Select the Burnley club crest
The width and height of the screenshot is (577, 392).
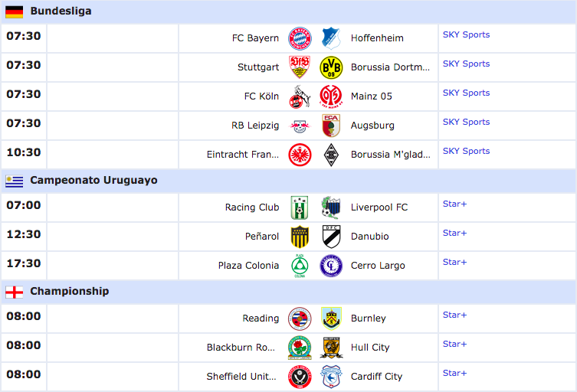tap(331, 318)
